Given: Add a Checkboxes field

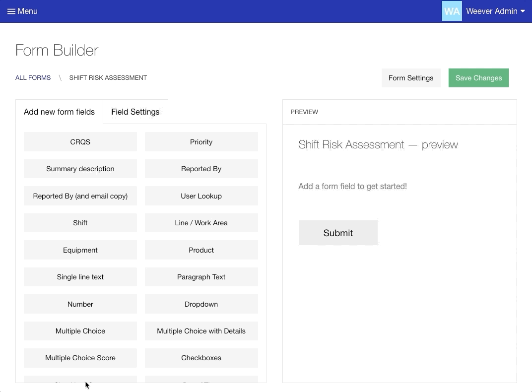Looking at the screenshot, I should (x=201, y=358).
